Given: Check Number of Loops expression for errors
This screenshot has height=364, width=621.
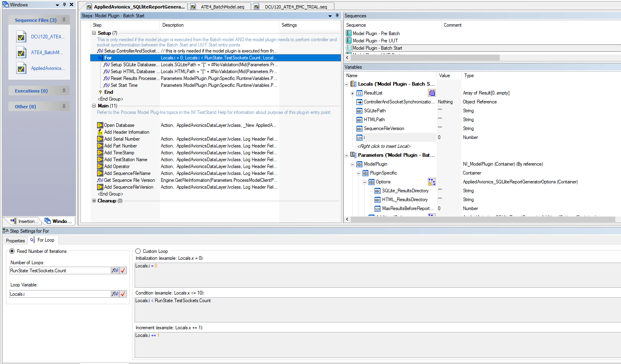Looking at the screenshot, I should coord(123,271).
